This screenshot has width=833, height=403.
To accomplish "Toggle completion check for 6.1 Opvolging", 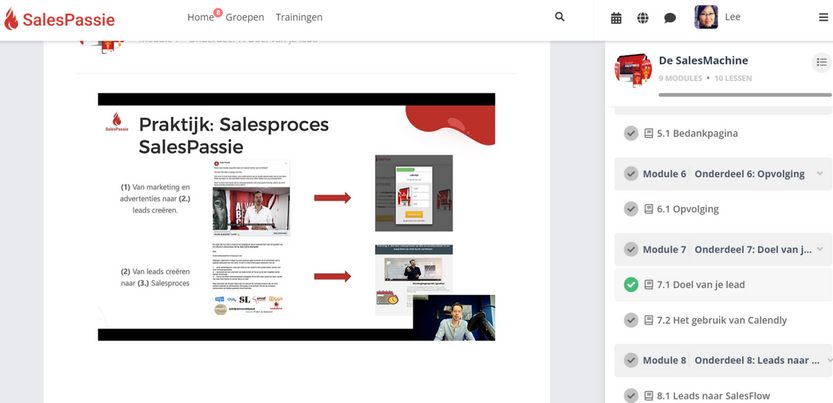I will [631, 209].
